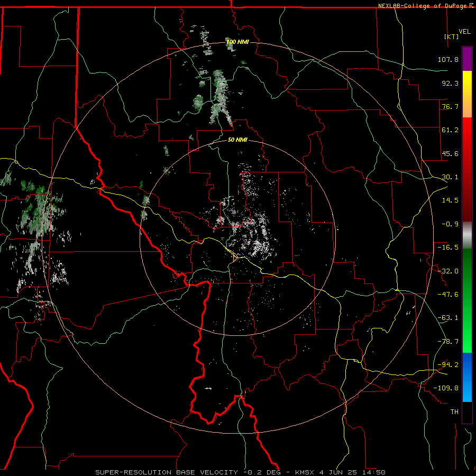The width and height of the screenshot is (476, 476).
Task: Click the 45.6 legend value
Action: (450, 153)
